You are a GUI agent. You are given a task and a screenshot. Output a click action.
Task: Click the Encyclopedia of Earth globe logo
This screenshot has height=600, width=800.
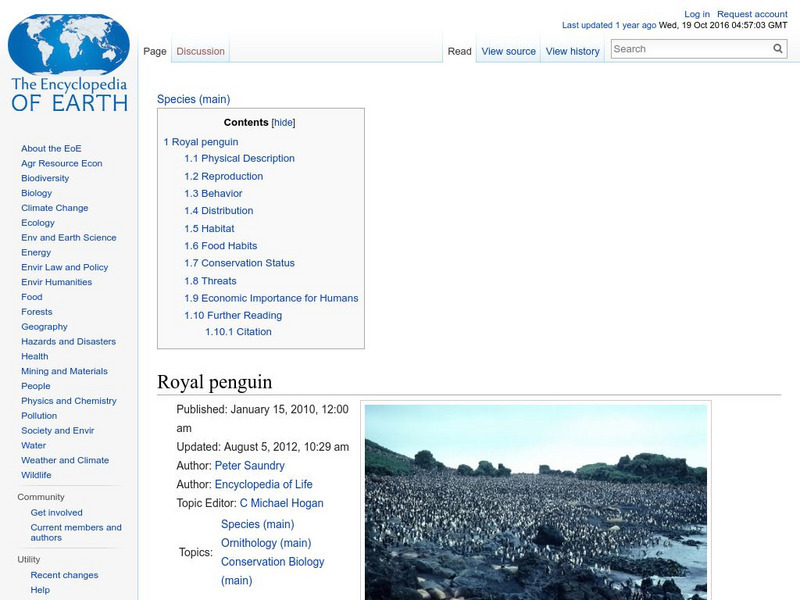[x=69, y=63]
